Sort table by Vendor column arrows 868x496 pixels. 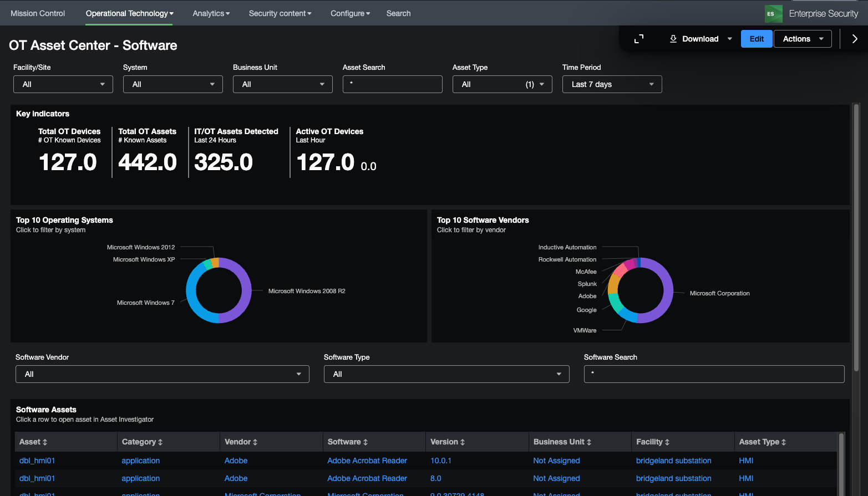point(255,442)
